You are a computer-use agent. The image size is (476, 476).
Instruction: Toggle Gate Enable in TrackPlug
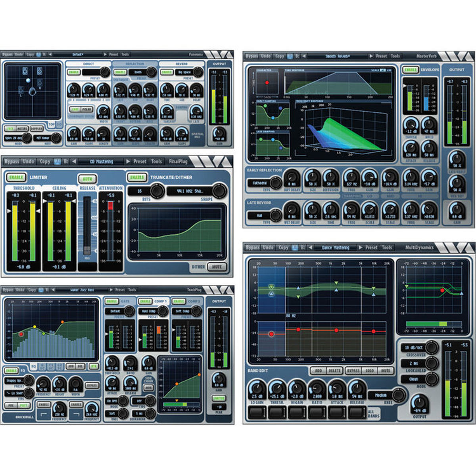[112, 301]
